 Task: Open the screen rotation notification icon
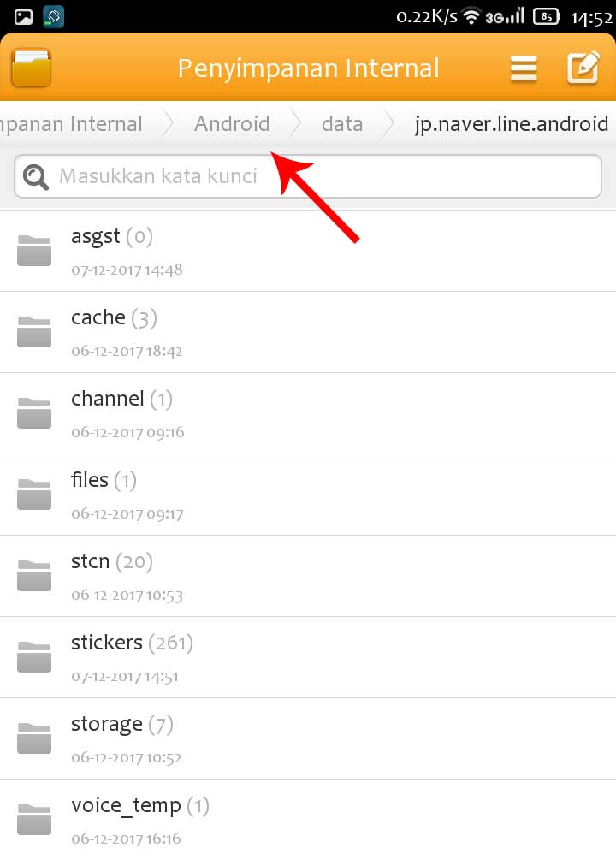coord(53,17)
